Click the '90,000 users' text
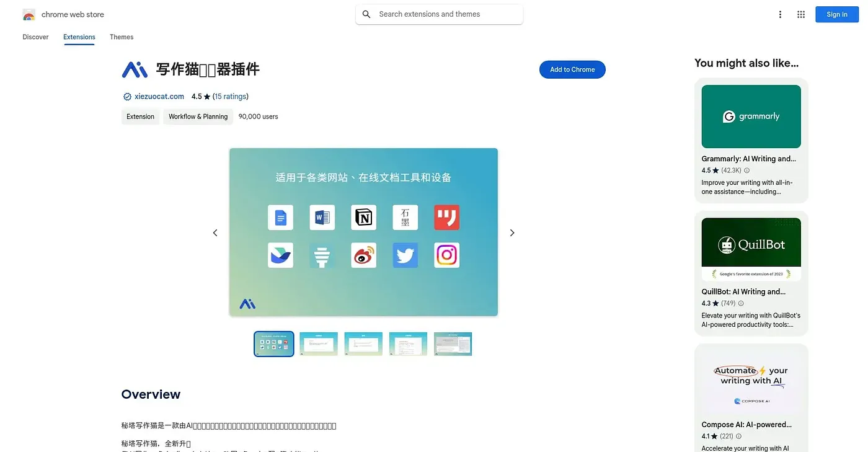Screen dimensions: 868x452 [259, 117]
